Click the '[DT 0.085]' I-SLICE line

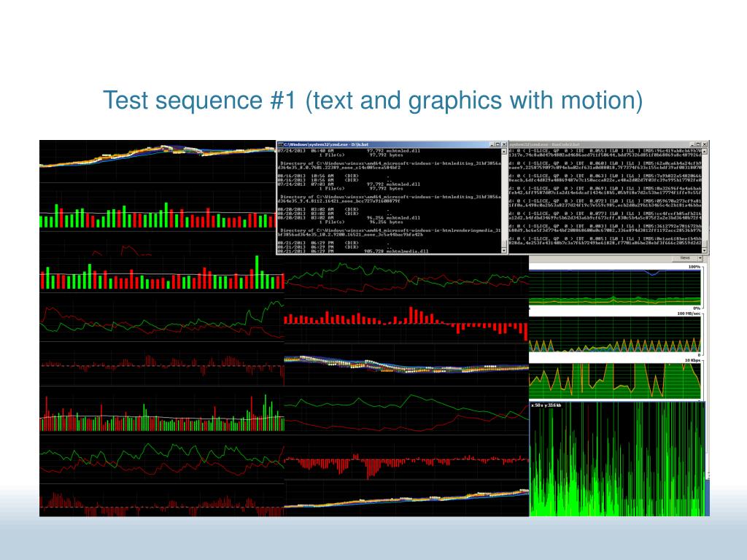(x=605, y=238)
